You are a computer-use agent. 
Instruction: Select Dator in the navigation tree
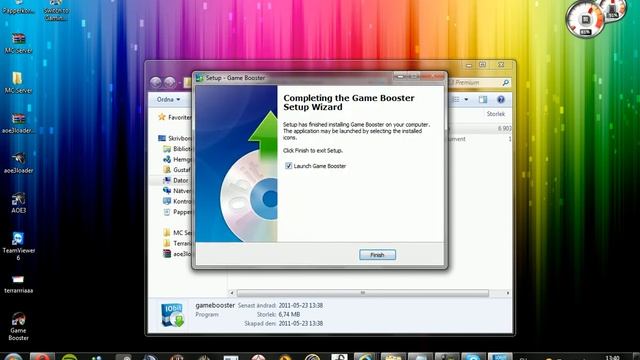coord(176,180)
